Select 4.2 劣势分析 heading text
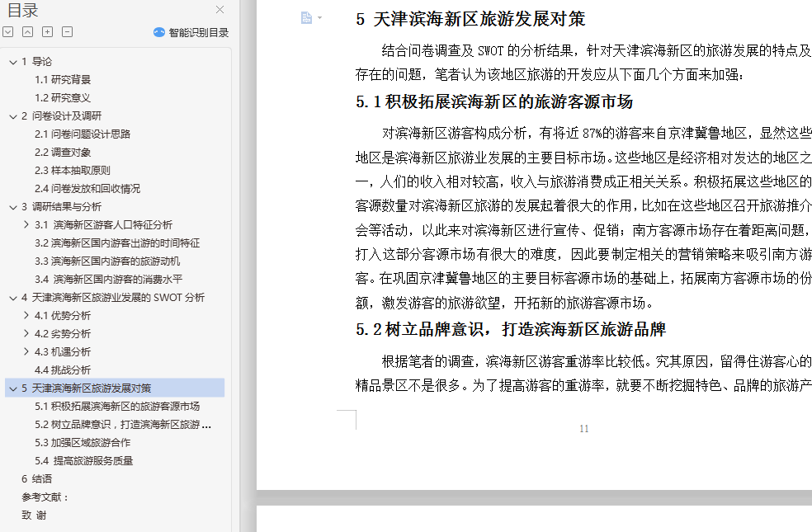Viewport: 812px width, 532px height. coord(63,333)
